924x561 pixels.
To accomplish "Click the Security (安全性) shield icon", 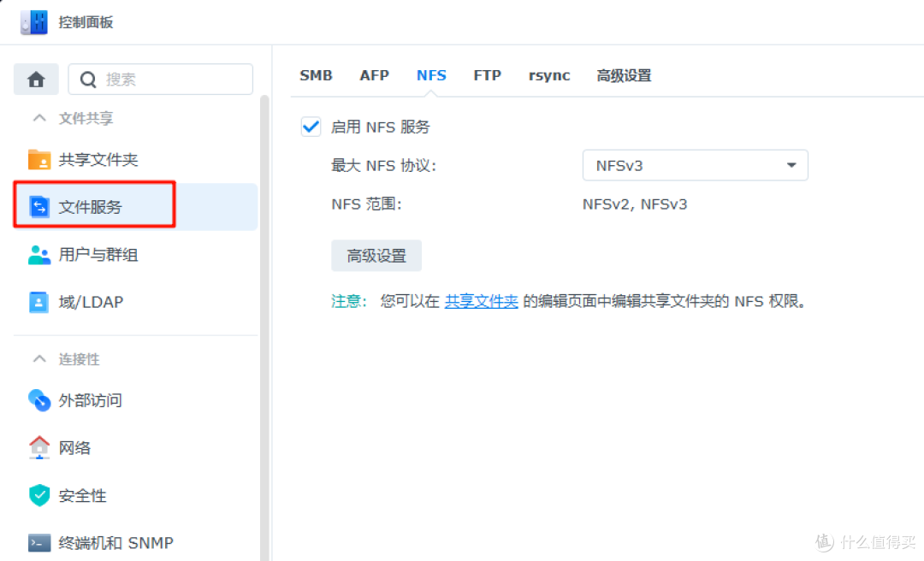I will coord(39,495).
